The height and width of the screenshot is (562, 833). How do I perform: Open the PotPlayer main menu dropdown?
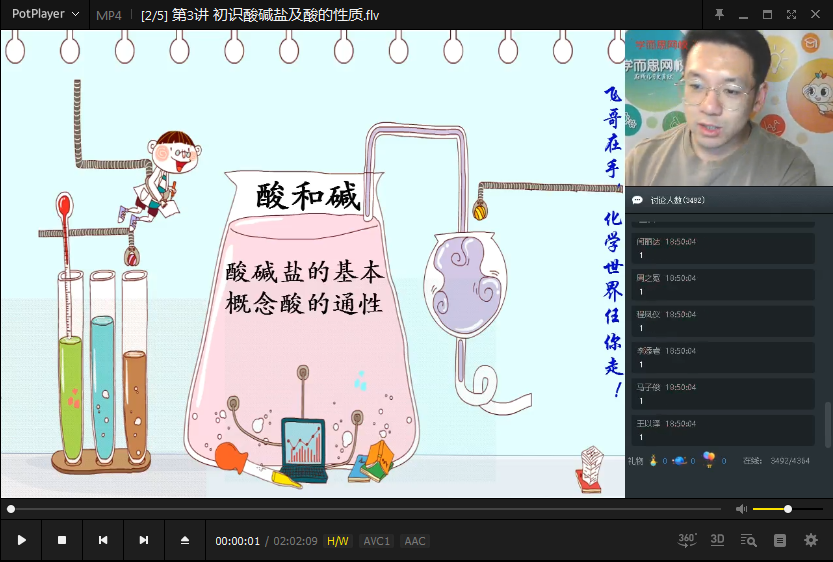(45, 14)
